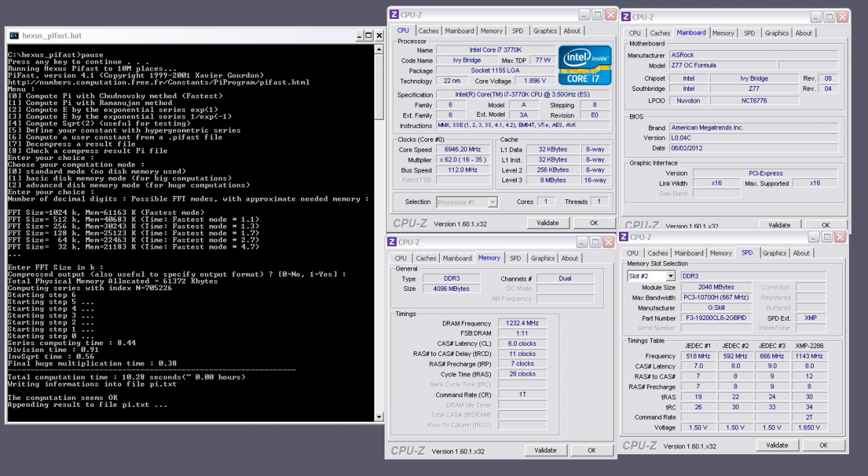The height and width of the screenshot is (476, 868).
Task: Open the Slot #2 memory slot dropdown
Action: tap(671, 276)
